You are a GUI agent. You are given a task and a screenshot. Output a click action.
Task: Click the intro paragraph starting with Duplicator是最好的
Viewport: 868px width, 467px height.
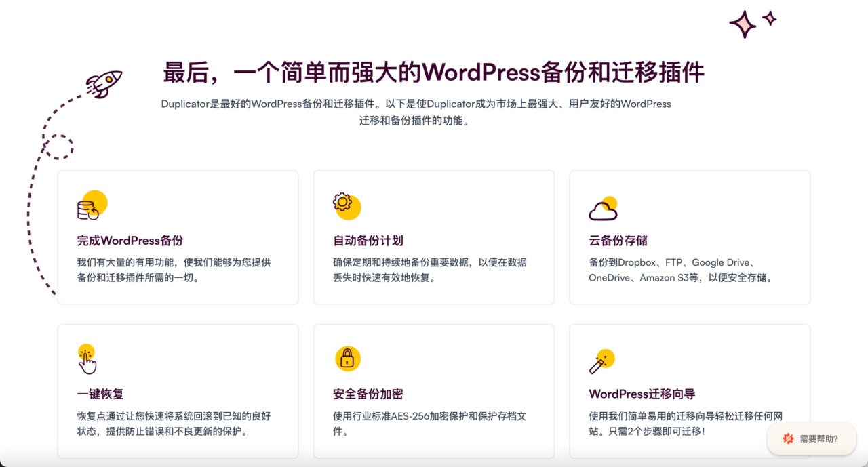[x=416, y=113]
